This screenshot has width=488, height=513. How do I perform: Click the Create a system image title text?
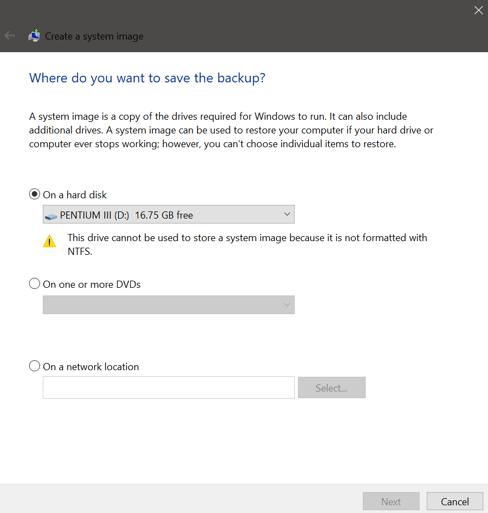tap(94, 36)
